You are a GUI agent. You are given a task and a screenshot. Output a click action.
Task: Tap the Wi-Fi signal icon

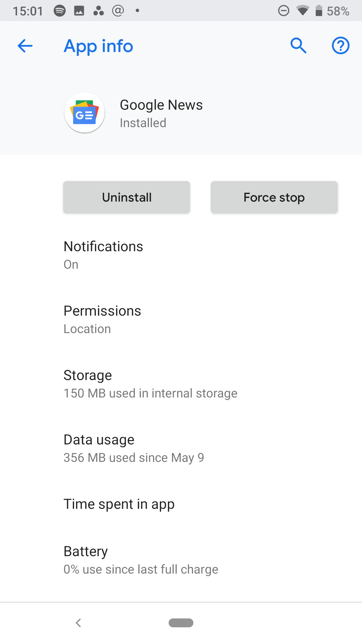point(303,11)
